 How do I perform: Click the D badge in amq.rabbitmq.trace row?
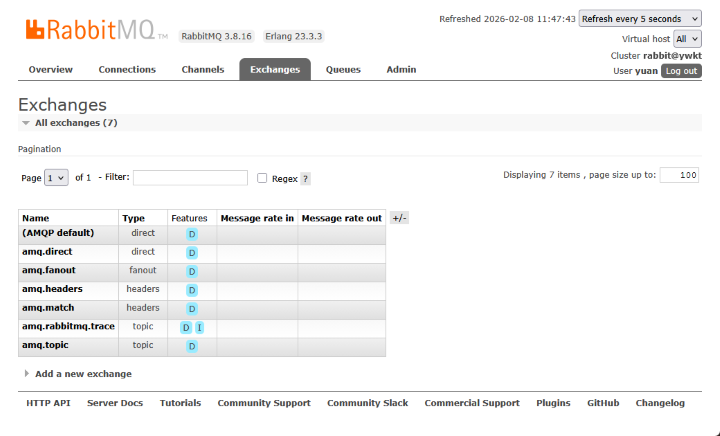[186, 328]
